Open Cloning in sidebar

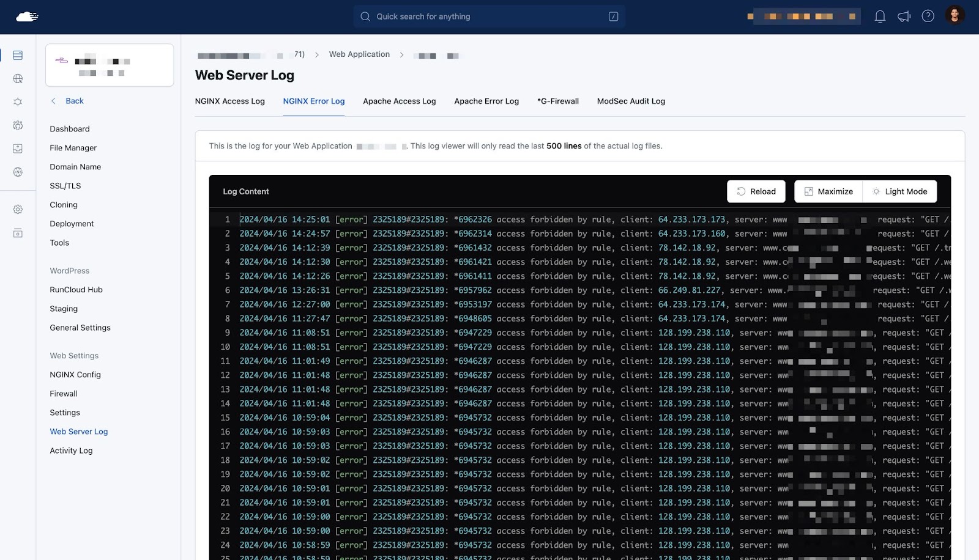(x=64, y=205)
